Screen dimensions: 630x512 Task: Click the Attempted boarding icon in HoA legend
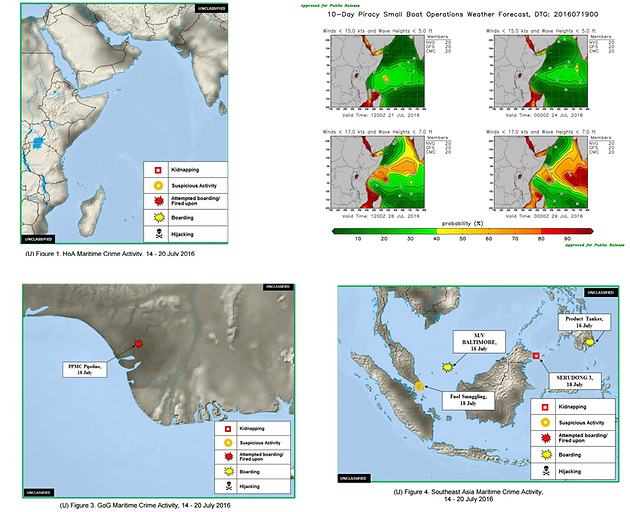(159, 201)
